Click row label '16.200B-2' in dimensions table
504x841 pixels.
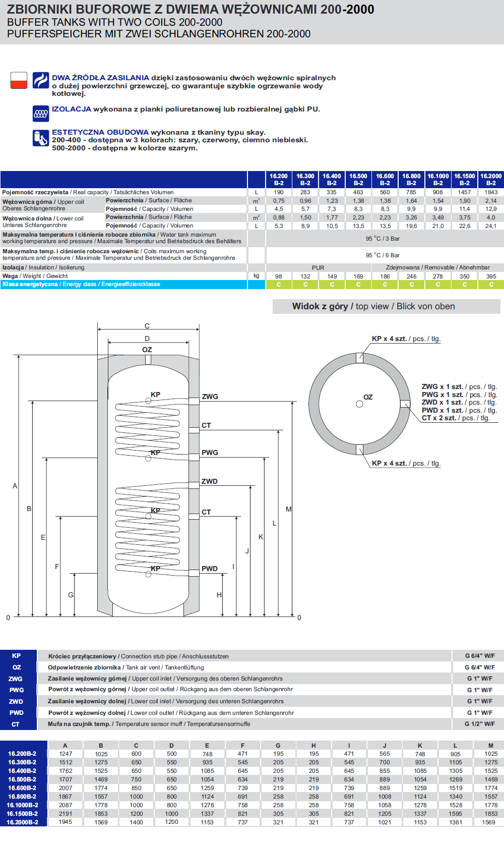(22, 754)
